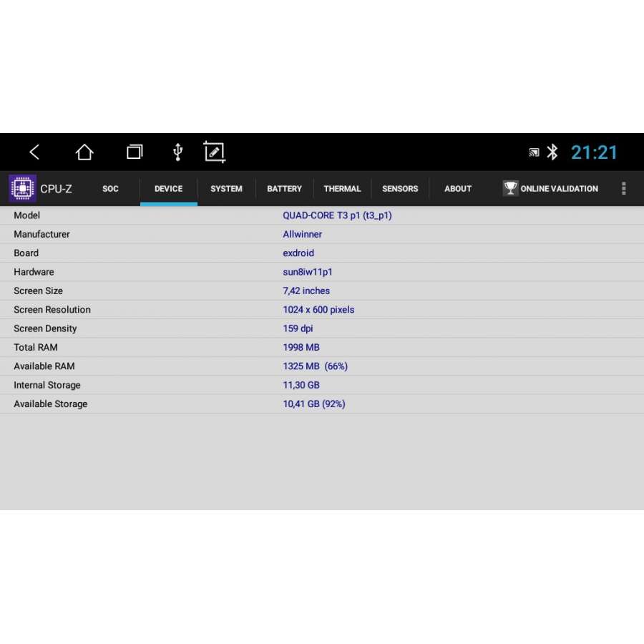
Task: Select the Screen Density label
Action: (45, 328)
